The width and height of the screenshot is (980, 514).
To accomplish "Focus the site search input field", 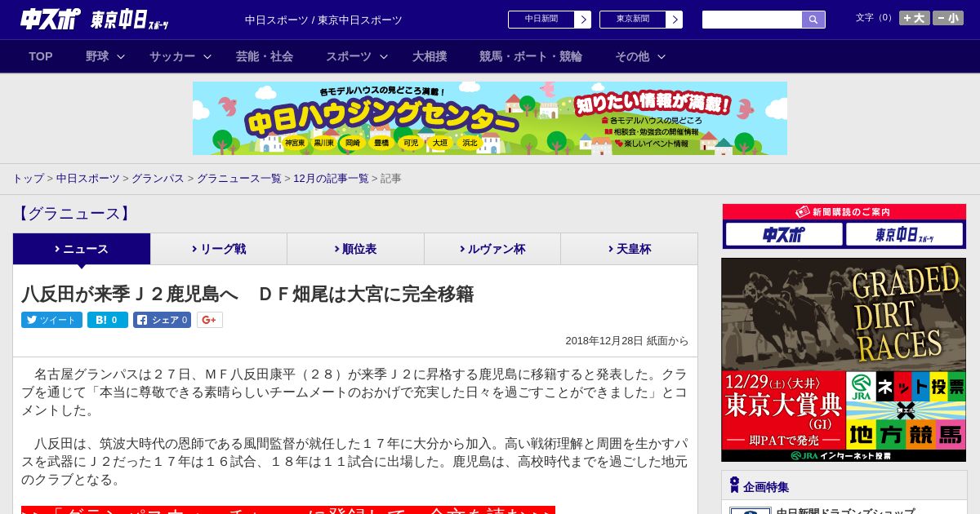I will point(752,20).
